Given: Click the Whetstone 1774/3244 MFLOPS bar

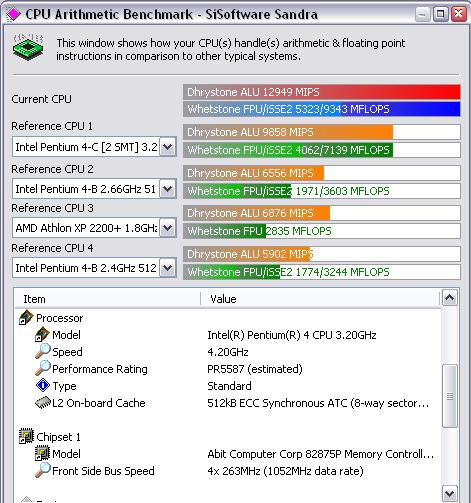Looking at the screenshot, I should [322, 272].
